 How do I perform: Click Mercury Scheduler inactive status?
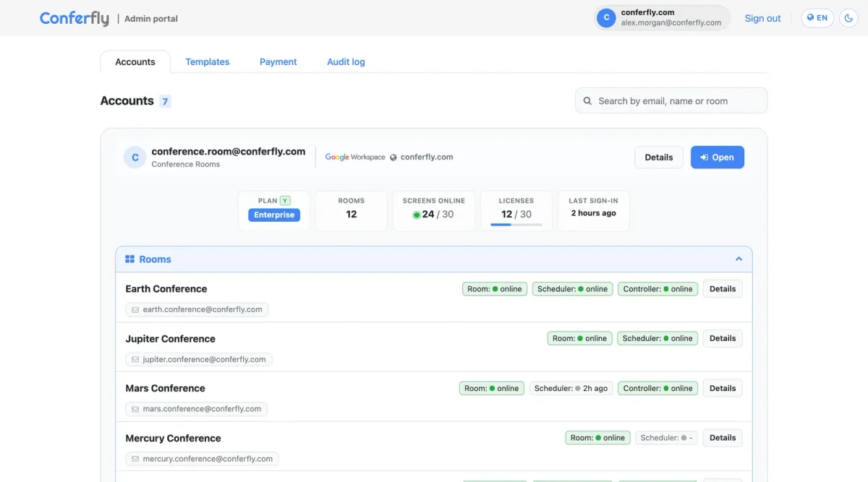[x=667, y=438]
